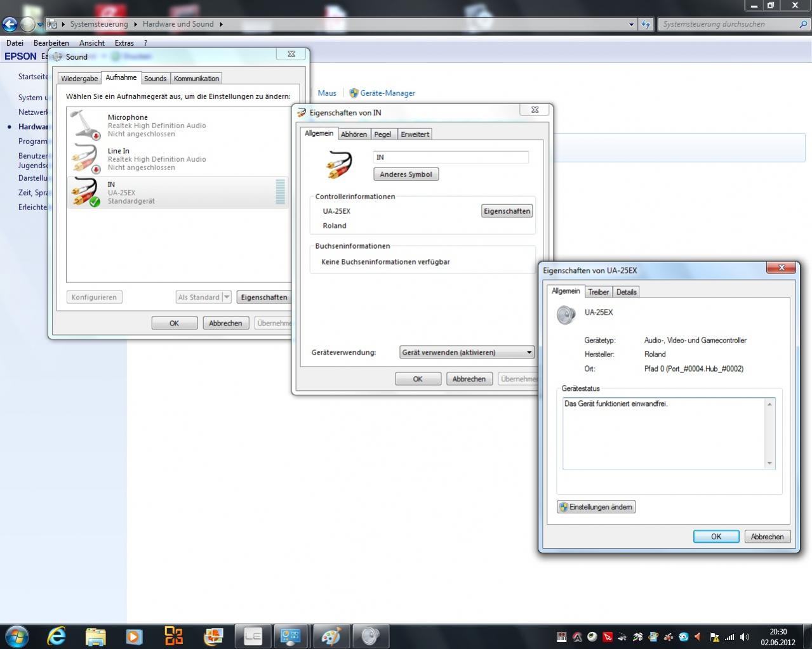Viewport: 812px width, 649px height.
Task: Click Abbrechen in UA-25EX properties
Action: click(x=768, y=537)
